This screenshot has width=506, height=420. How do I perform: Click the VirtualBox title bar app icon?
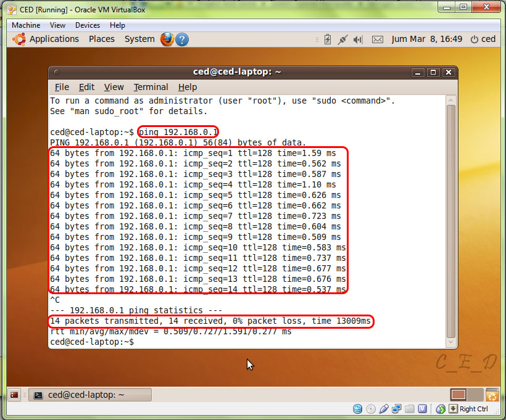pos(12,10)
